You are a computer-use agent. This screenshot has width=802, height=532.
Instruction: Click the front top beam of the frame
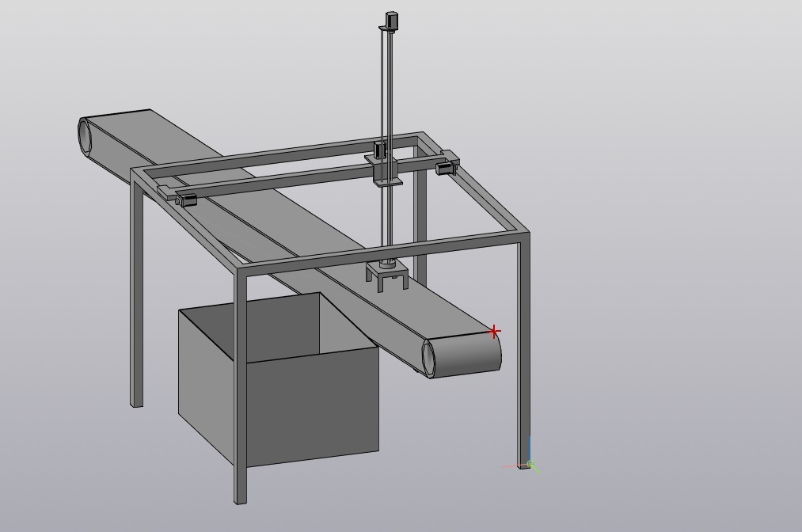(380, 252)
